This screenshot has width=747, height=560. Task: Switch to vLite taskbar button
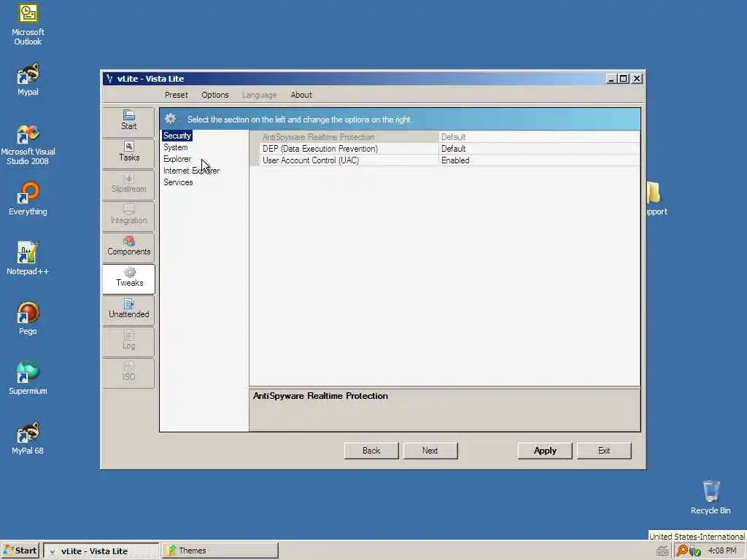pos(101,551)
